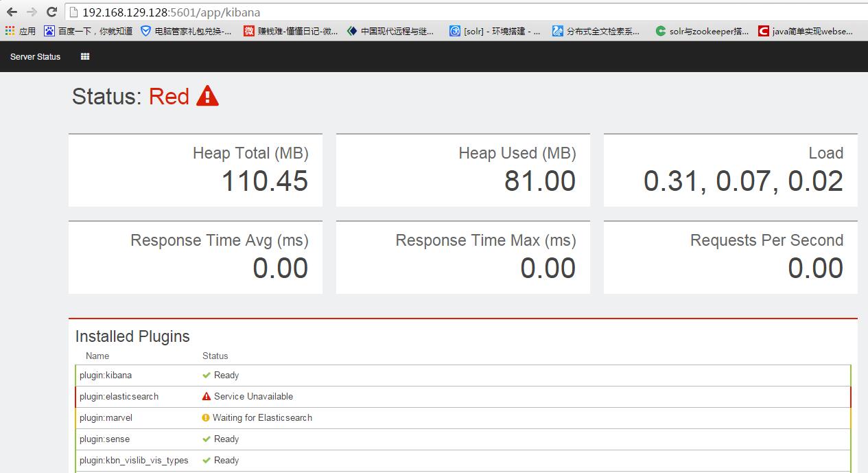Click the yellow alert icon for plugin:marvel
Image resolution: width=868 pixels, height=473 pixels.
click(206, 417)
